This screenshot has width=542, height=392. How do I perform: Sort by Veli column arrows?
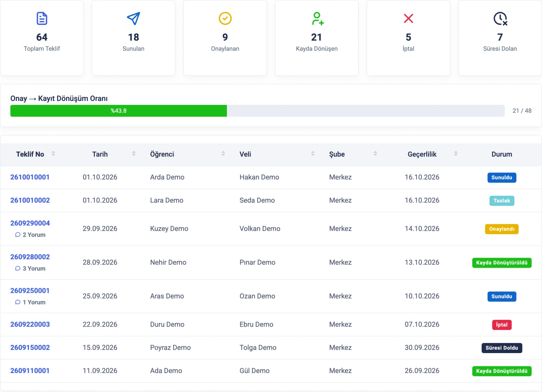tap(313, 154)
